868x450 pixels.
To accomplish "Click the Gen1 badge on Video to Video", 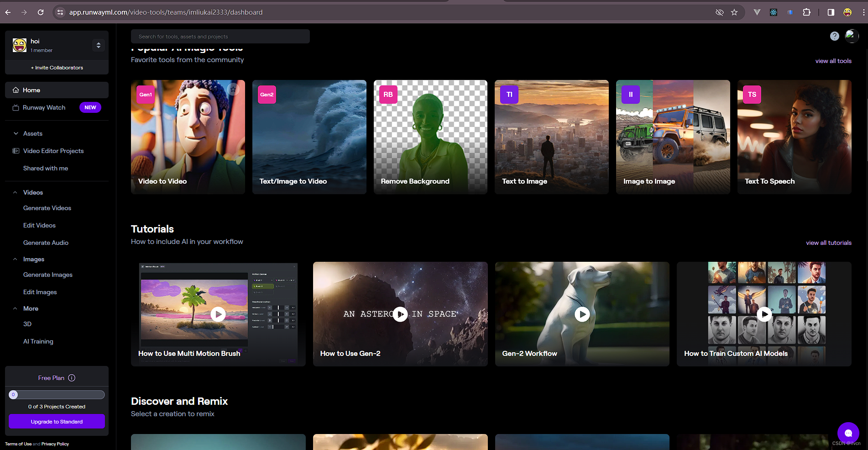I will 146,95.
